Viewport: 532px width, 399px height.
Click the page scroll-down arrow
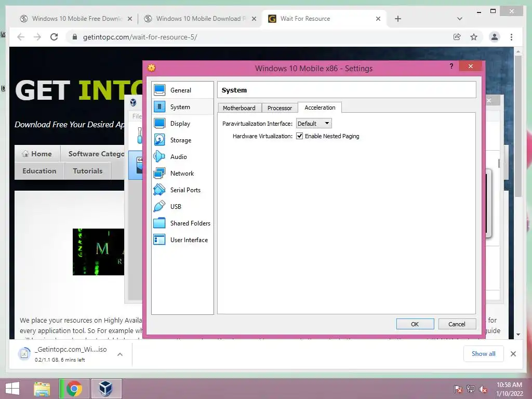(x=518, y=335)
